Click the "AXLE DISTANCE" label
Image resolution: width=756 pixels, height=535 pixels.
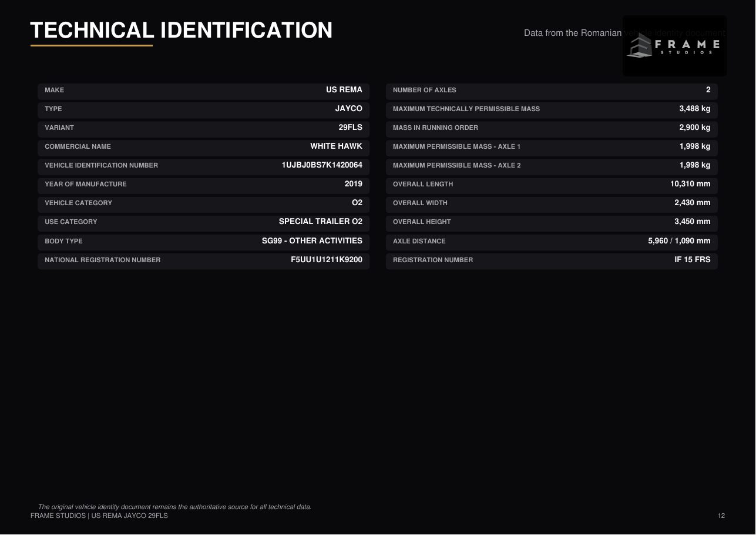419,241
